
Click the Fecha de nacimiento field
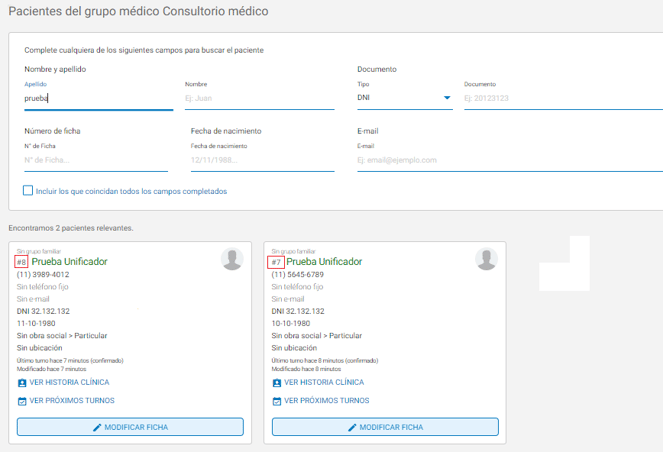(x=262, y=160)
